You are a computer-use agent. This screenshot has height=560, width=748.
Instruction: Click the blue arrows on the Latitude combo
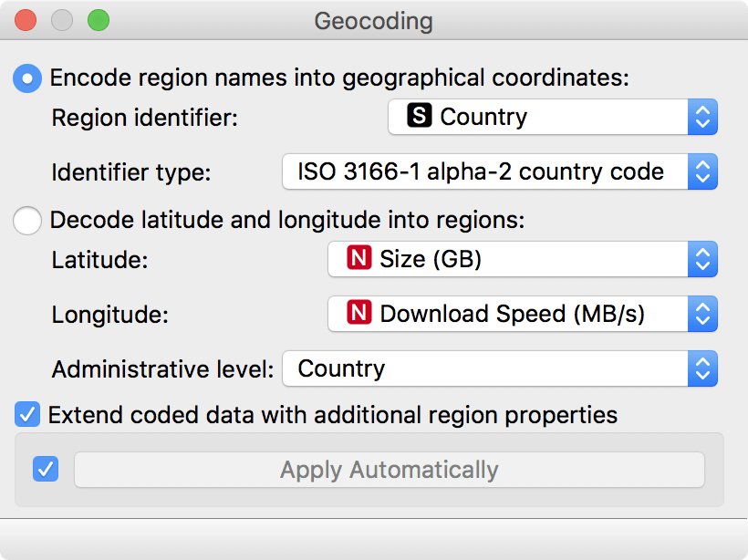pos(702,259)
